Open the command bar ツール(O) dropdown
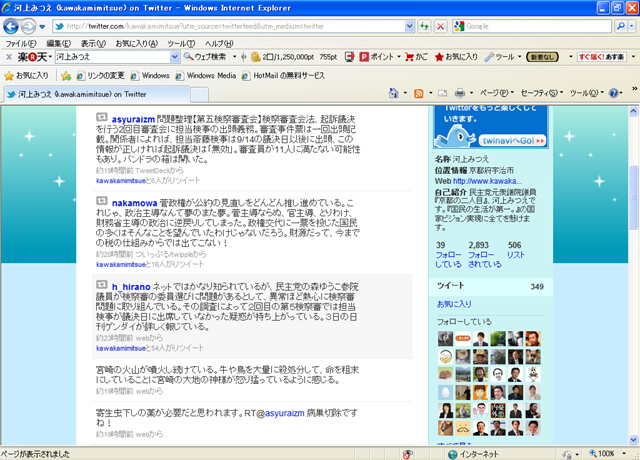 point(587,93)
